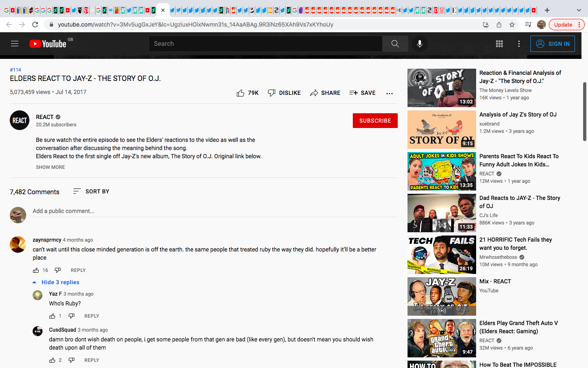Viewport: 588px width, 368px height.
Task: Open the REACT channel name link
Action: [x=45, y=117]
